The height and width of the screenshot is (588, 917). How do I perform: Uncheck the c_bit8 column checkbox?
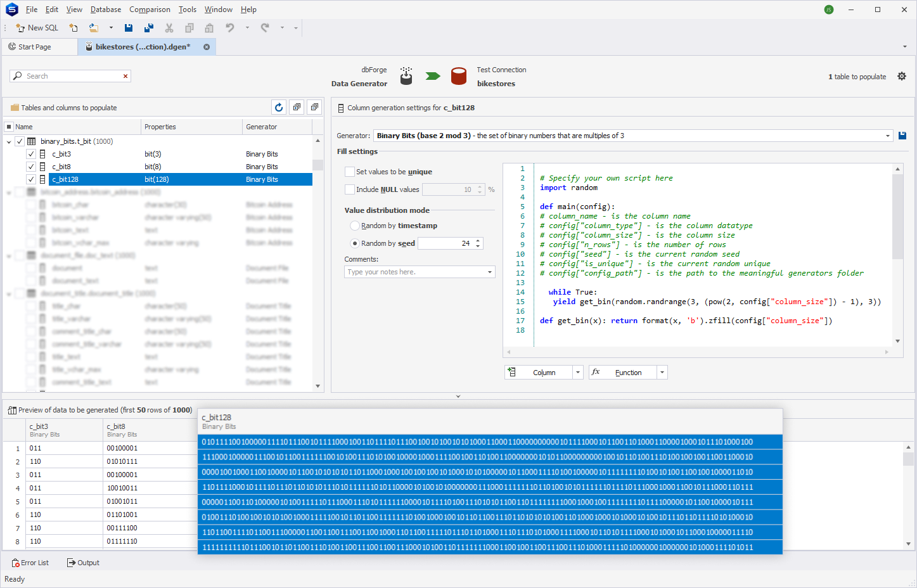(31, 167)
